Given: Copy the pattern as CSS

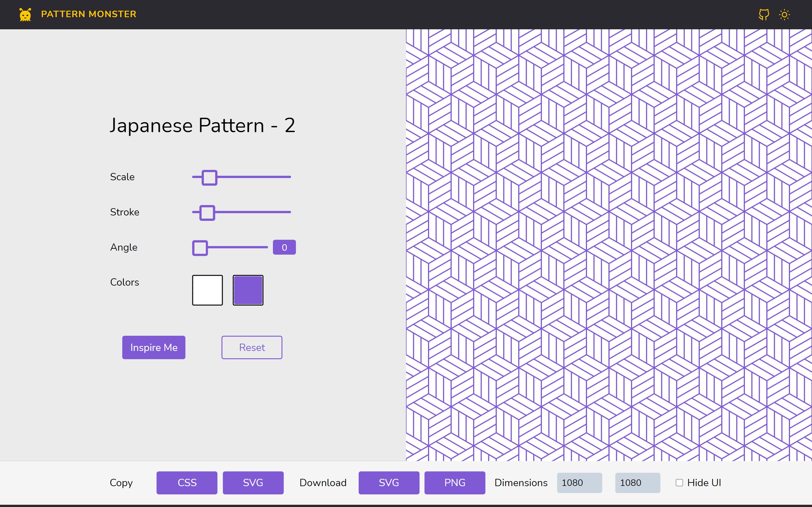Looking at the screenshot, I should [187, 482].
